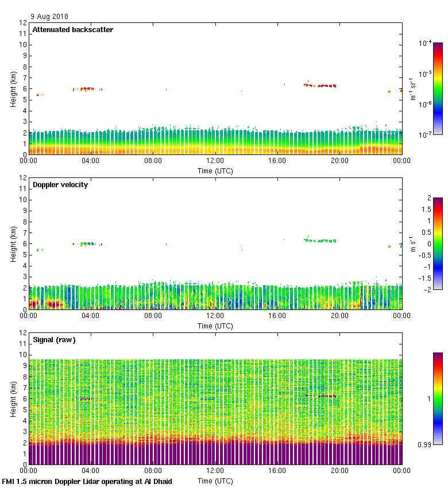
Task: Click 'Time (UTC)' label under the backscatter plot
Action: [x=215, y=171]
